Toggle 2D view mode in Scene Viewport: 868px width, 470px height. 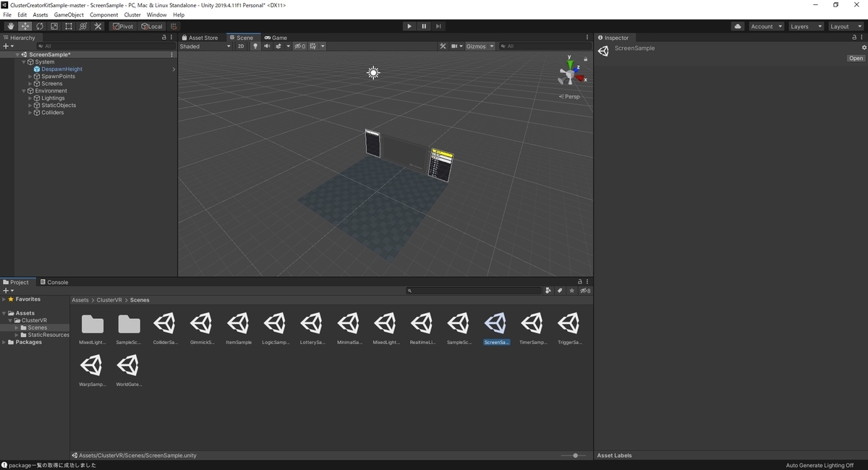coord(242,46)
